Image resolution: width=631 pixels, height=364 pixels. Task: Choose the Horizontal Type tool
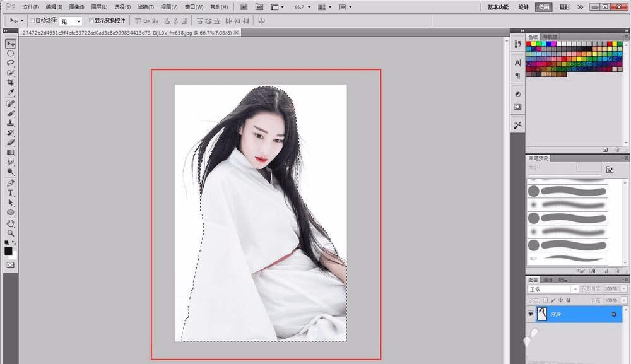tap(11, 193)
